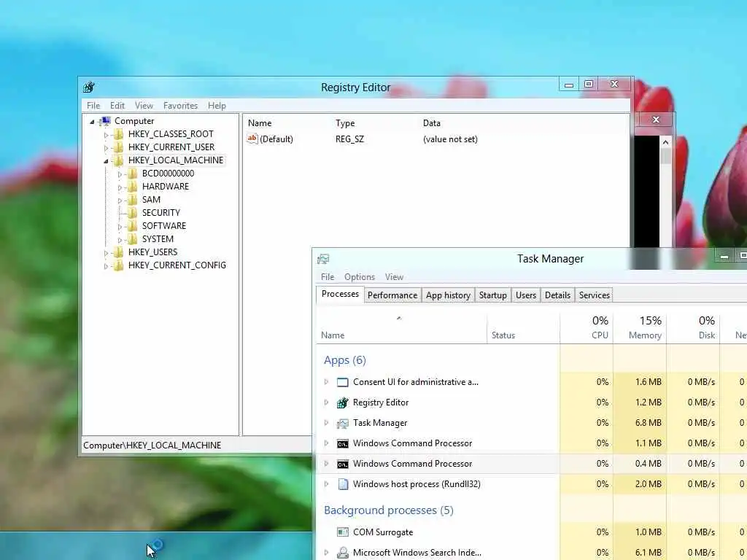Expand the Registry Editor process group
The width and height of the screenshot is (747, 560).
326,402
